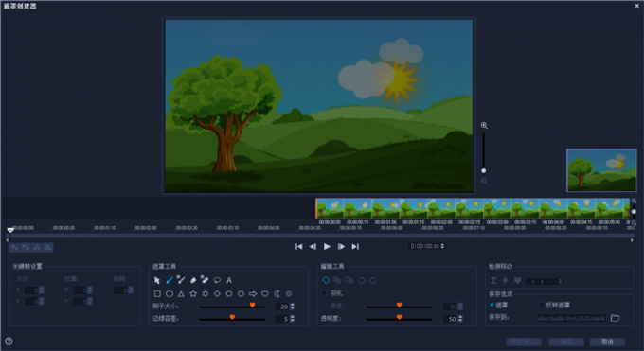Adjust the playback timecode spinner
644x351 pixels.
(x=442, y=246)
